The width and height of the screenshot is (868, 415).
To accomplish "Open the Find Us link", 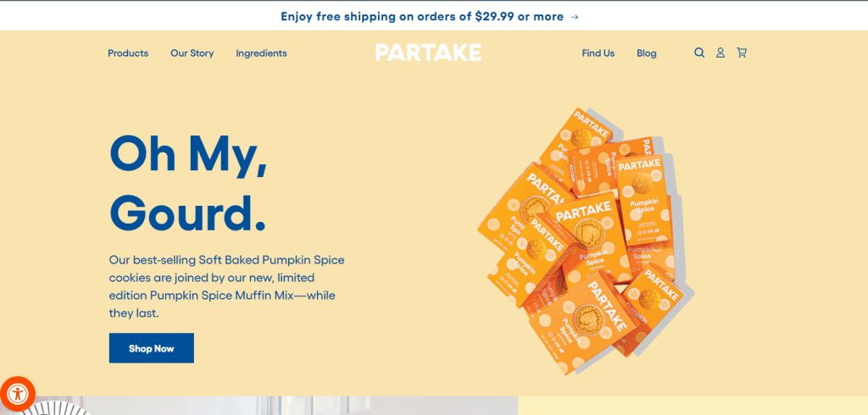I will [x=598, y=53].
